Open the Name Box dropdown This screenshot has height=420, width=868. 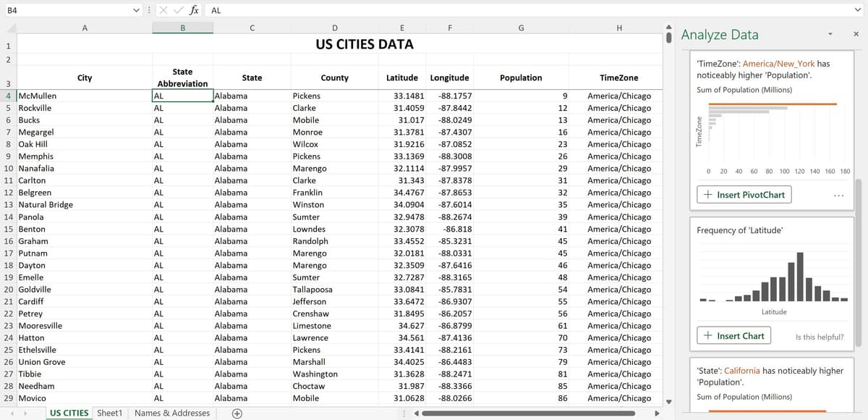[136, 10]
